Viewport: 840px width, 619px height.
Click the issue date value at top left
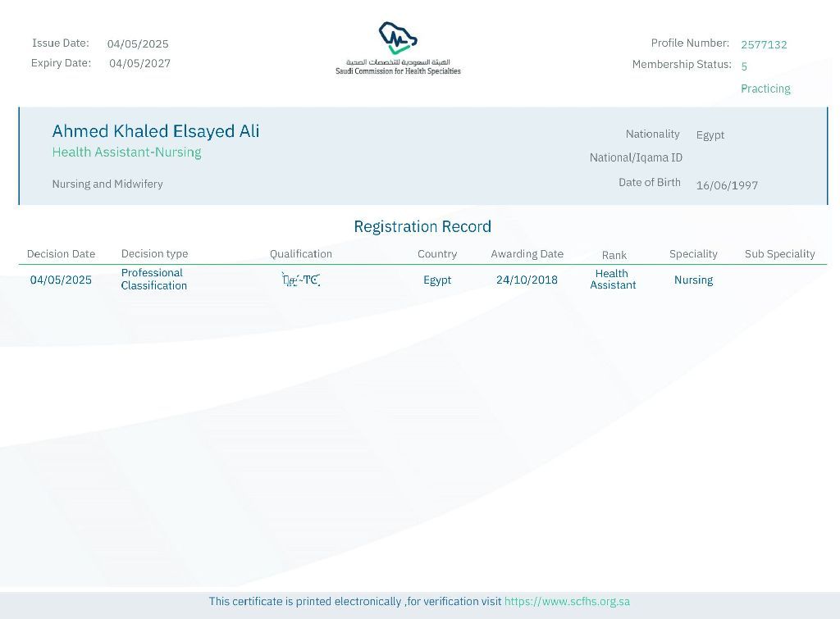point(138,44)
